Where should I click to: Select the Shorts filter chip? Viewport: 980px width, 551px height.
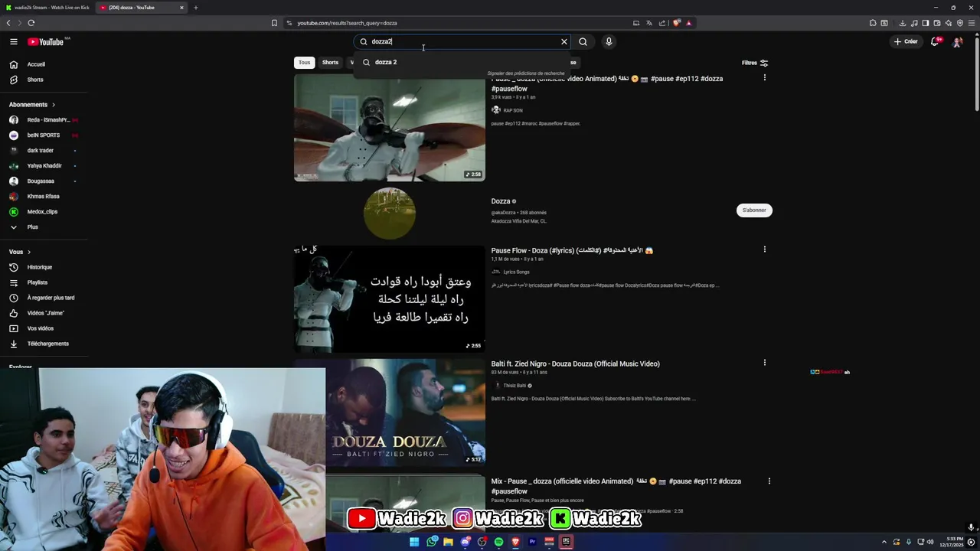pyautogui.click(x=330, y=63)
